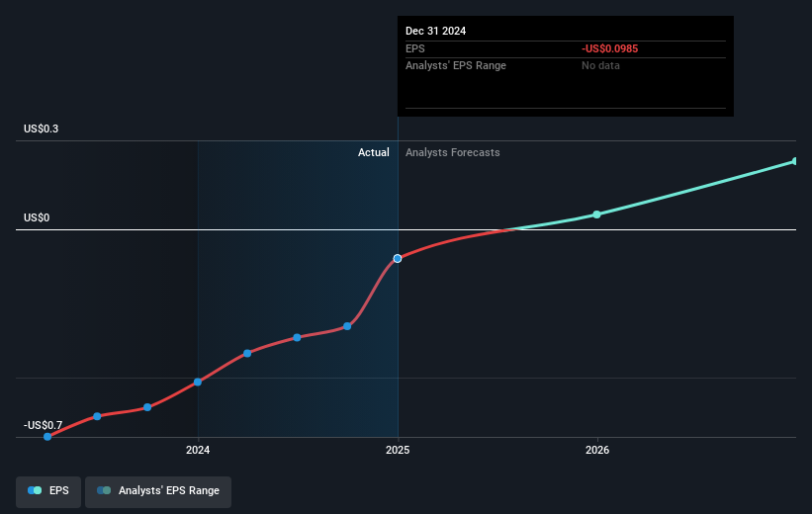Click the final forecast point at chart's end
This screenshot has width=812, height=514.
[x=795, y=161]
